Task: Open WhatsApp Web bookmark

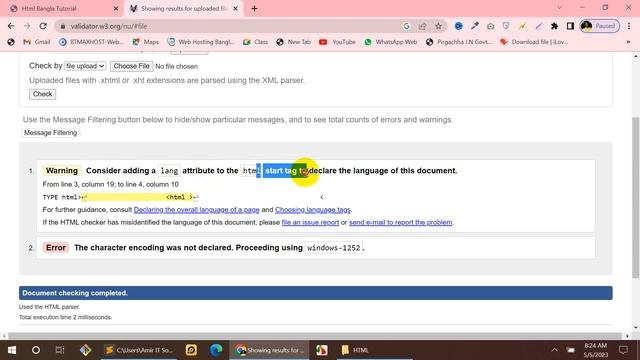Action: (x=391, y=42)
